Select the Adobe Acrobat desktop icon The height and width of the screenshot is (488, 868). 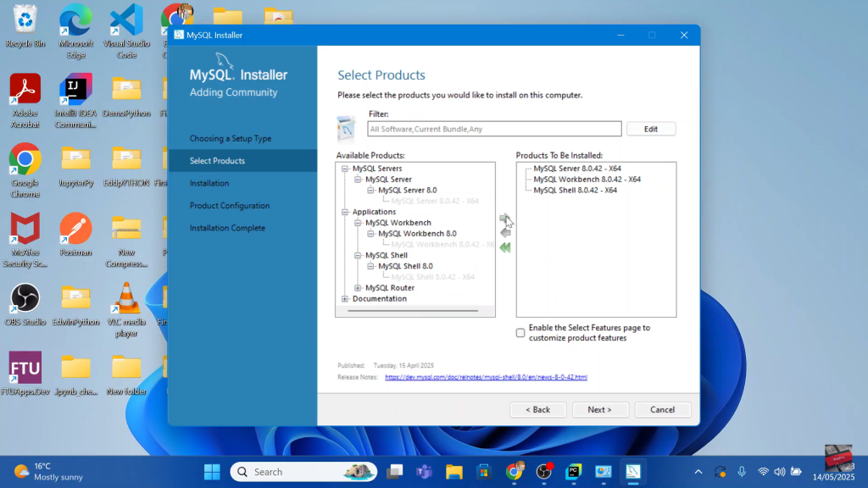[x=25, y=102]
